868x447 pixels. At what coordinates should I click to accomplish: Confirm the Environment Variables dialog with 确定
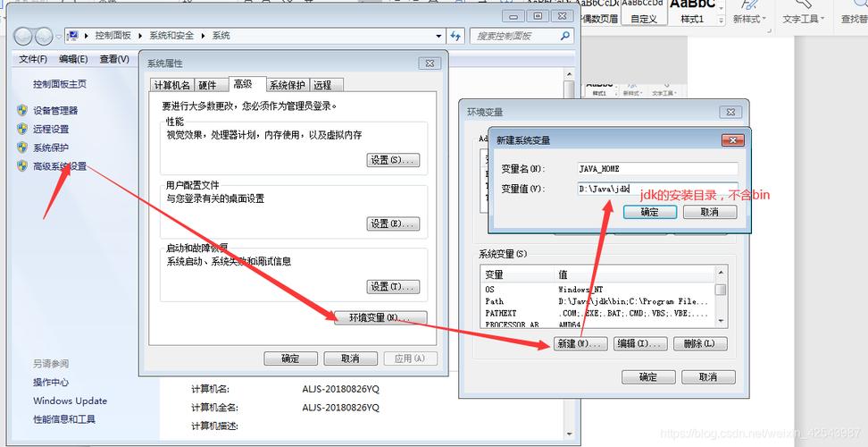tap(648, 377)
